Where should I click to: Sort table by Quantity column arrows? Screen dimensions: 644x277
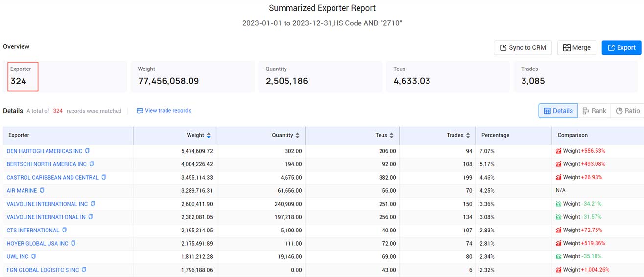tap(297, 135)
